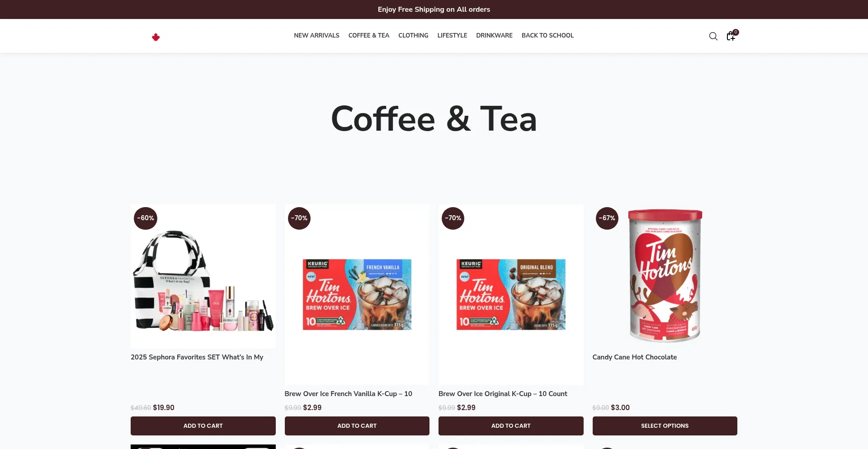Screen dimensions: 868x449
Task: Open the Candy Cane Hot Chocolate title link
Action: (x=635, y=357)
